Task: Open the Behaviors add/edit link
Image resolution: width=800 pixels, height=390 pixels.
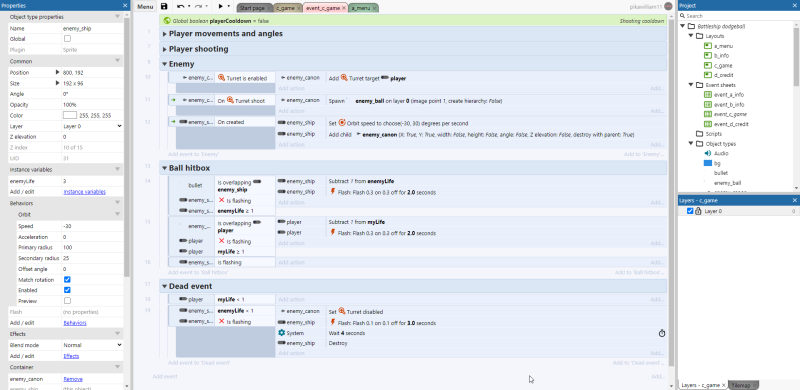Action: point(75,323)
